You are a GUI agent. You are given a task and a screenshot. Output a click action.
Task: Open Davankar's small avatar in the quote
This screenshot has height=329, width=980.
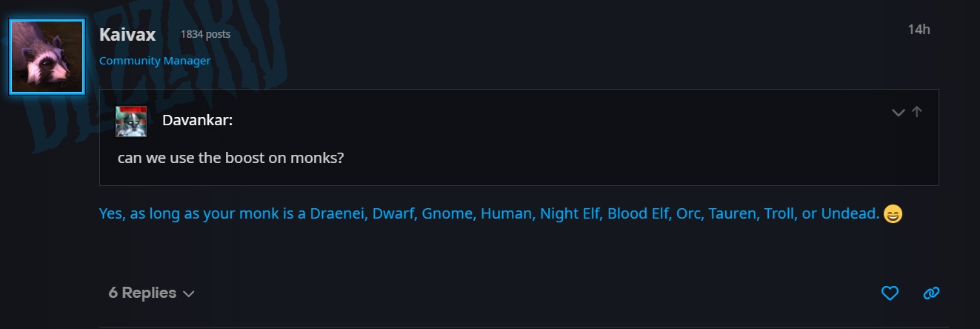pyautogui.click(x=131, y=122)
